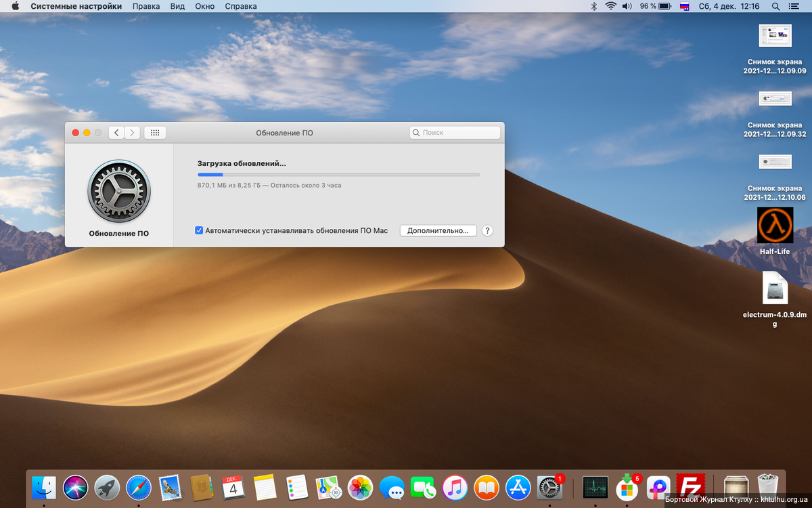Open the Apple menu
812x508 pixels.
(15, 6)
